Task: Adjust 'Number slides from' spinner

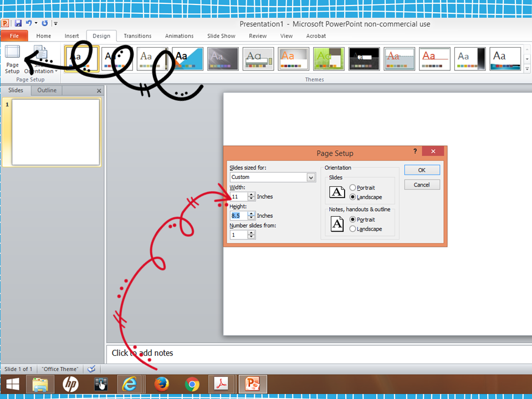Action: [251, 235]
